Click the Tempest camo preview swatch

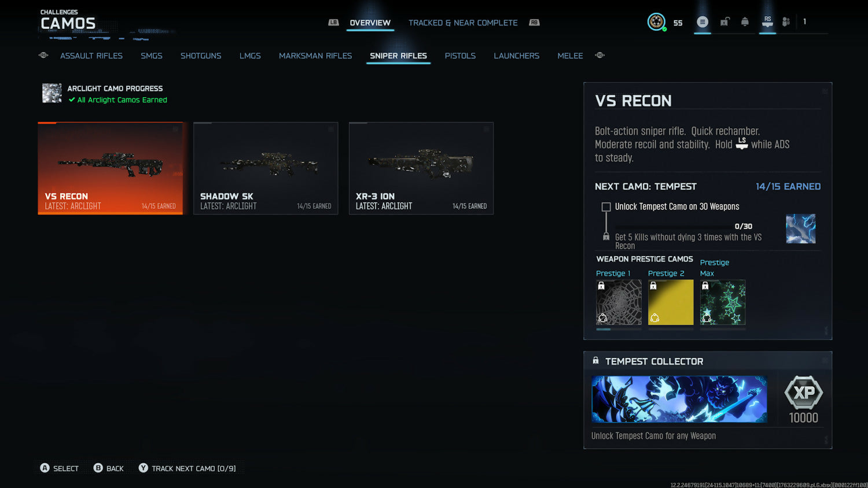coord(800,229)
